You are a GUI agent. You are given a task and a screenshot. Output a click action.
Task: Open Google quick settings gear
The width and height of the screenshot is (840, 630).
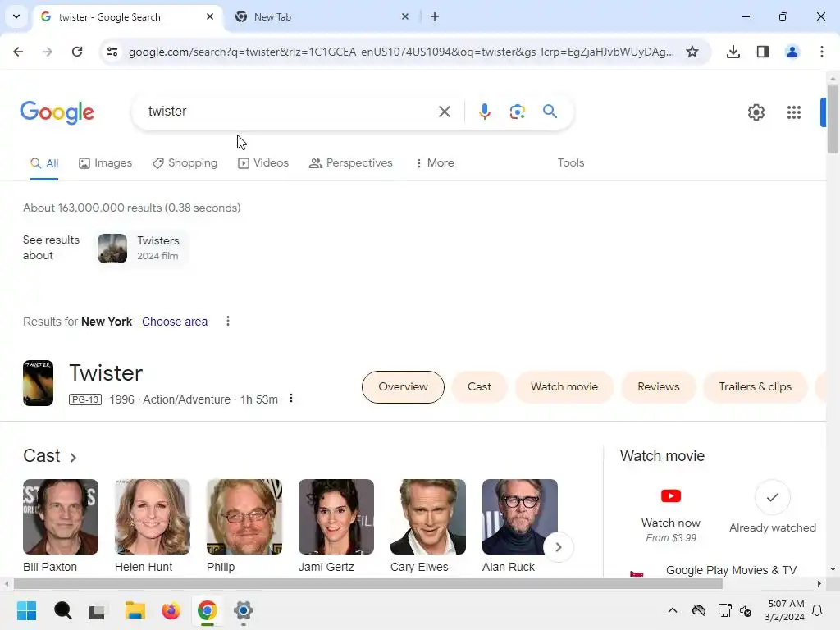click(756, 112)
